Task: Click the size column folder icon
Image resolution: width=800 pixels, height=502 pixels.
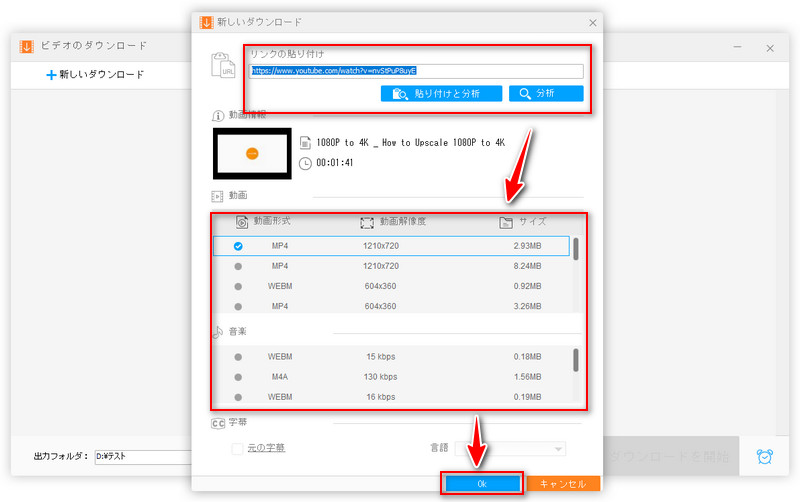Action: point(506,222)
